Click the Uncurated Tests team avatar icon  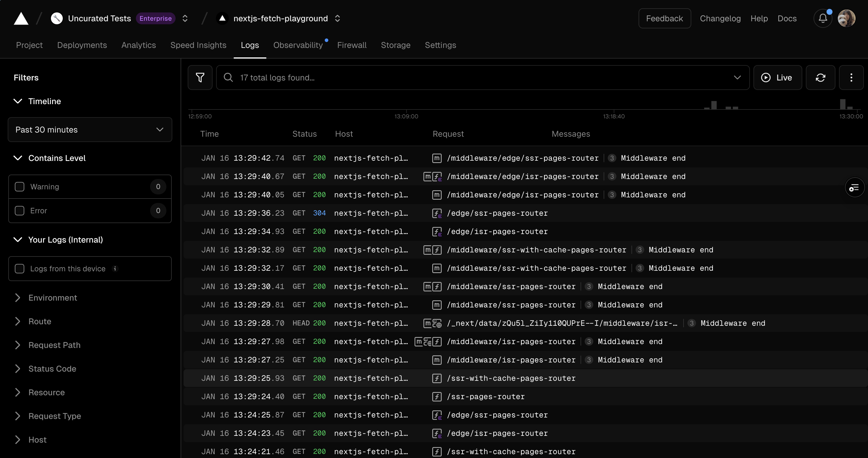pyautogui.click(x=57, y=19)
